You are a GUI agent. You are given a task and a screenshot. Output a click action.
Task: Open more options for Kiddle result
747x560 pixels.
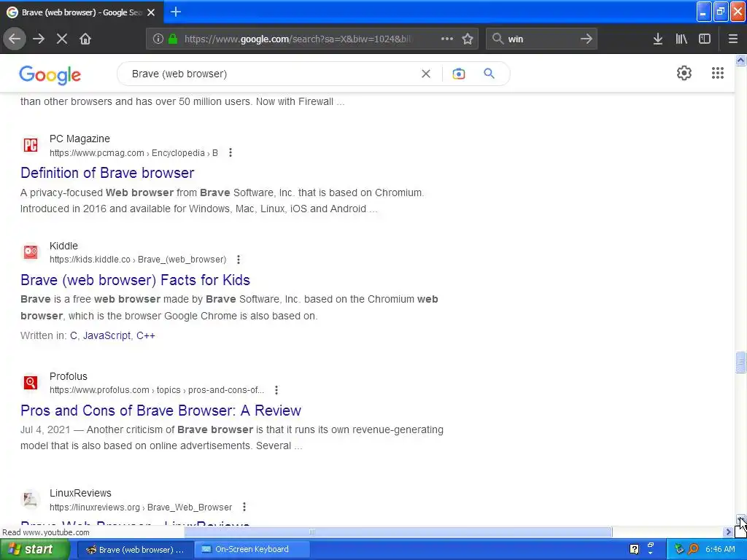239,260
